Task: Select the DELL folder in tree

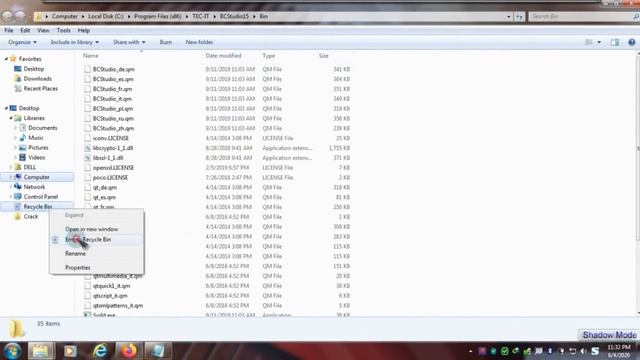Action: point(29,167)
